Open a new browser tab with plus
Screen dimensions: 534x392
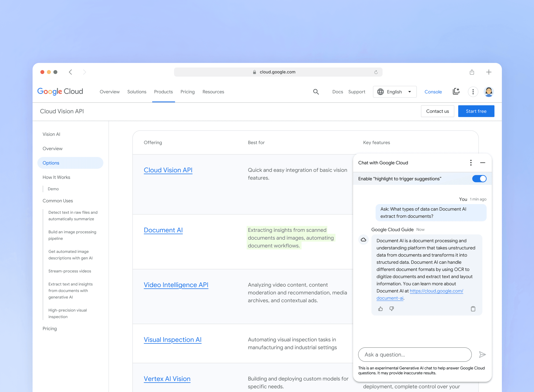point(489,72)
